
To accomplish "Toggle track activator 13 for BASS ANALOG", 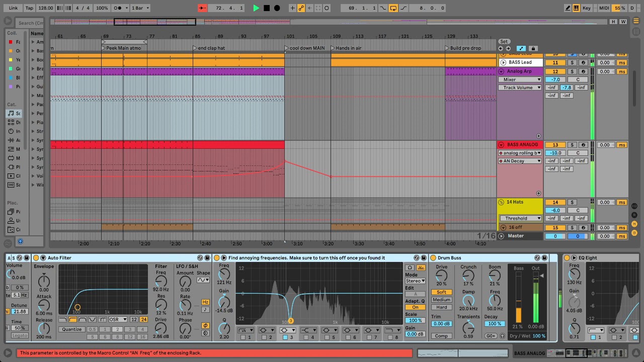I will pyautogui.click(x=555, y=145).
